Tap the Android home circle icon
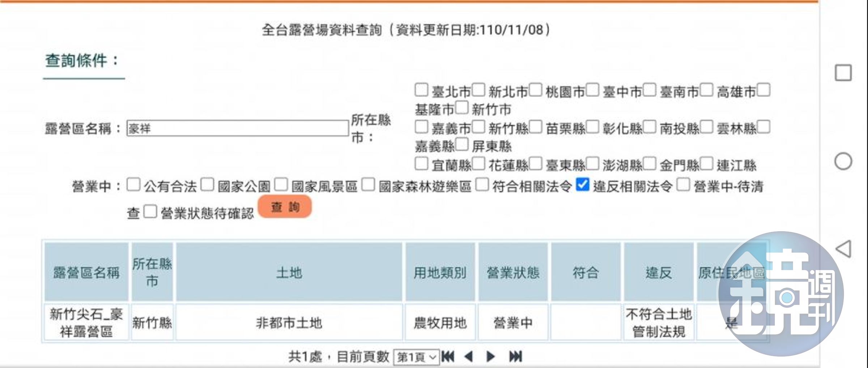The width and height of the screenshot is (868, 368). point(843,161)
